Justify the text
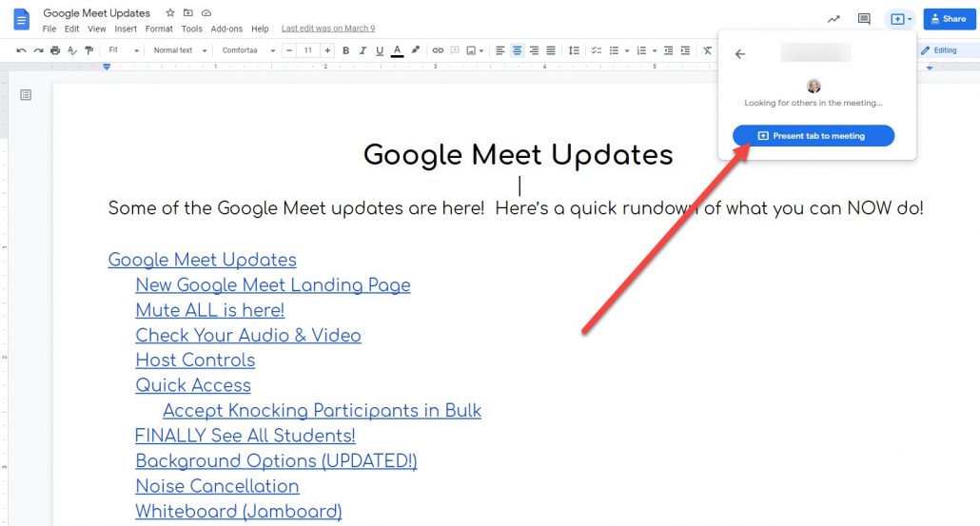980x526 pixels. (551, 50)
